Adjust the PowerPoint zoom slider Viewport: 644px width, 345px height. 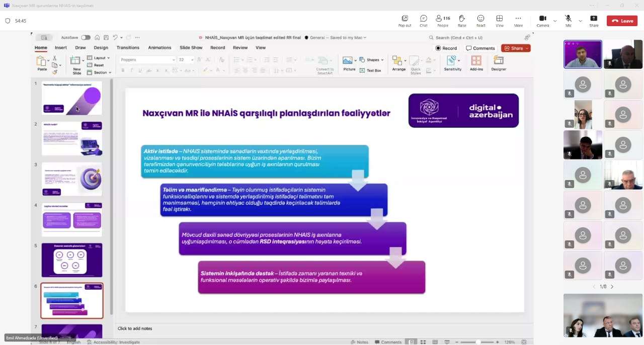coord(477,342)
